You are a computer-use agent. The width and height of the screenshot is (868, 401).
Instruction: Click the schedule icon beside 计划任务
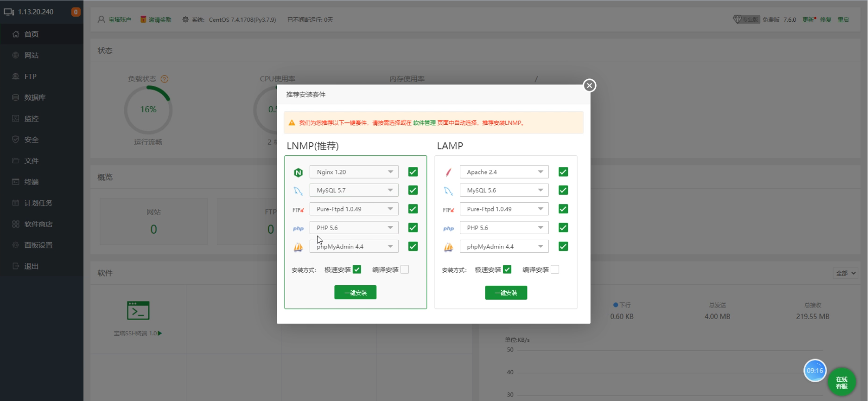click(x=16, y=203)
